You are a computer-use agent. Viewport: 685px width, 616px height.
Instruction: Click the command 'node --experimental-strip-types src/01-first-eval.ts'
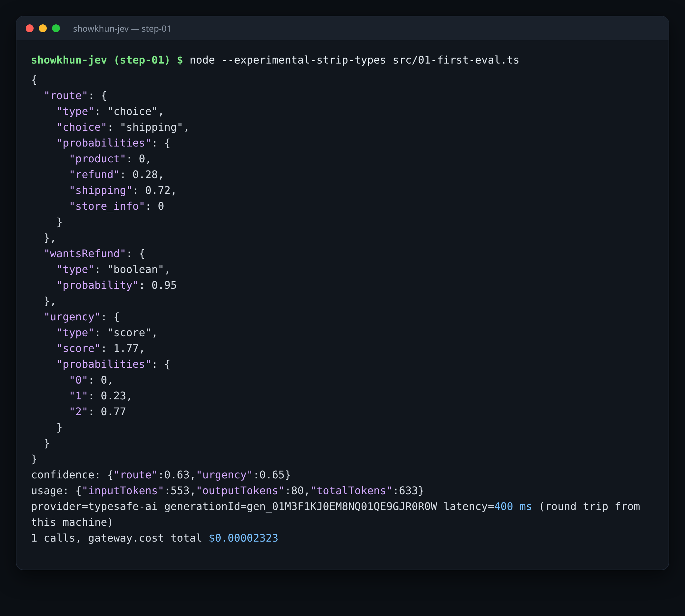click(x=354, y=60)
